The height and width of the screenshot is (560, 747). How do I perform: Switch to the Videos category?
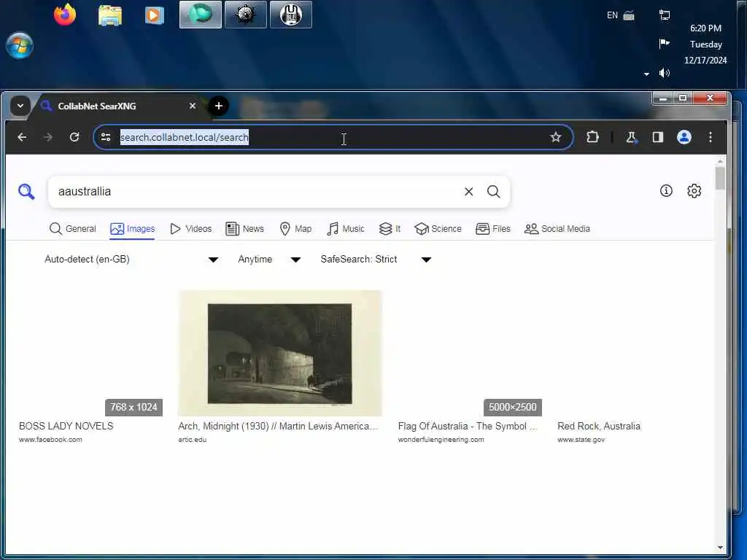coord(190,228)
